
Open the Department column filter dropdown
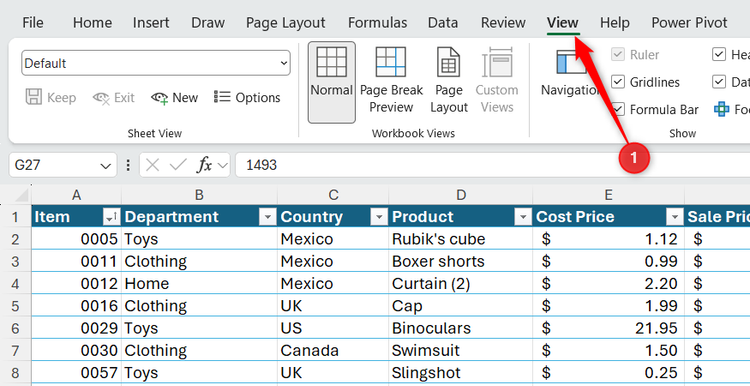click(x=267, y=218)
